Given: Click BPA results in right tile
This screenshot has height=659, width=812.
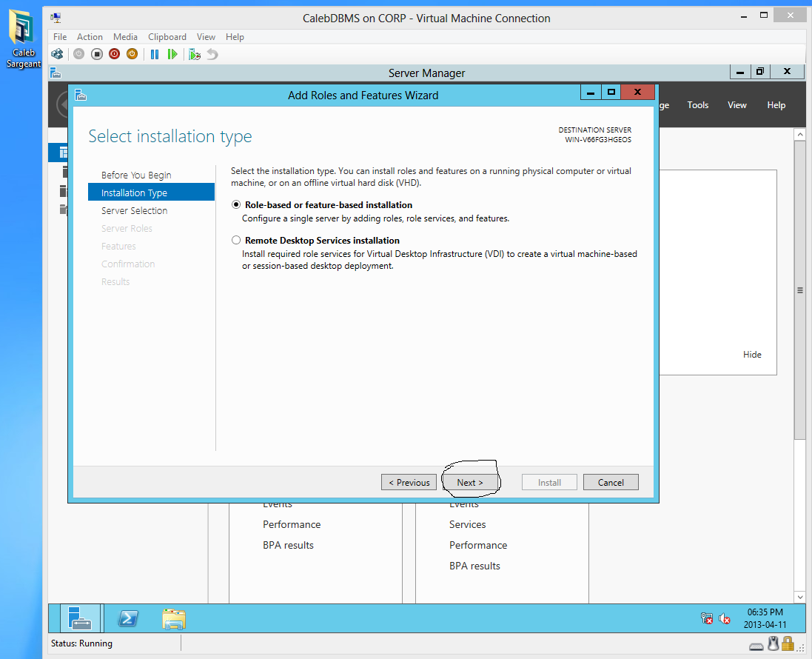Looking at the screenshot, I should (x=474, y=566).
